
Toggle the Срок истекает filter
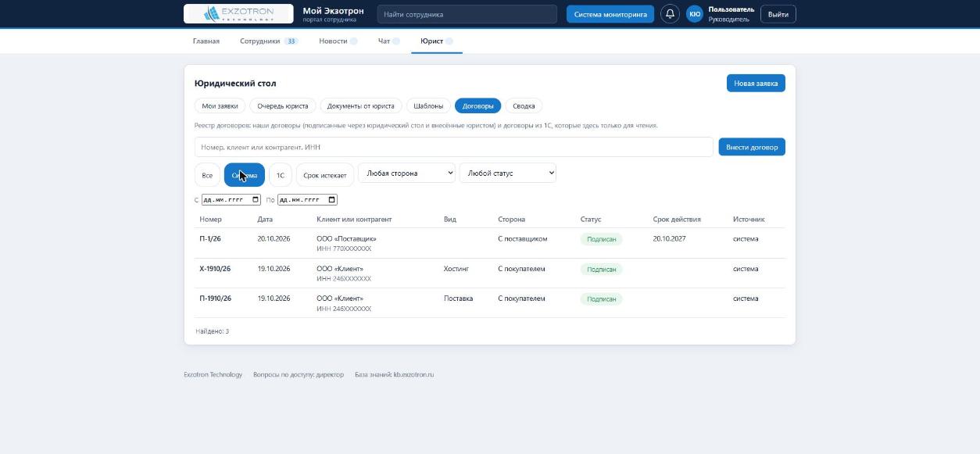325,175
